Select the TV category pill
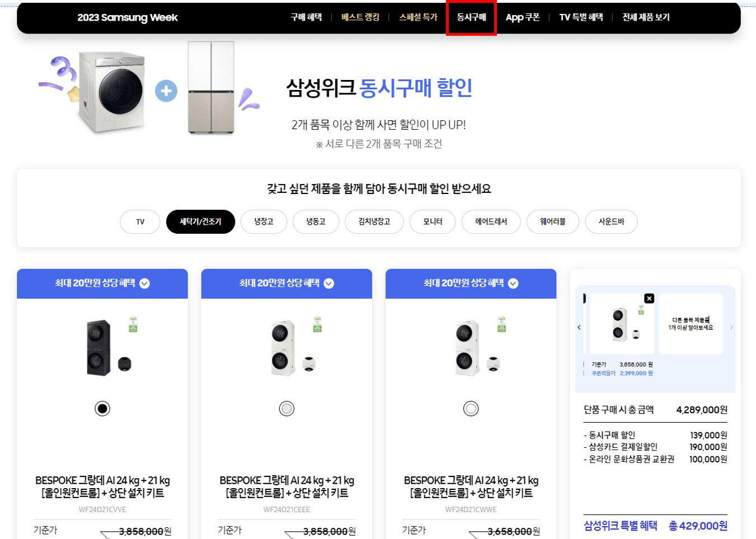 140,222
